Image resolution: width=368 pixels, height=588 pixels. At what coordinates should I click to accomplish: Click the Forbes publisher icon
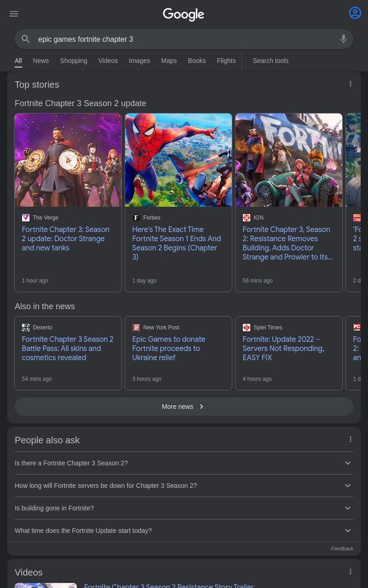coord(136,218)
